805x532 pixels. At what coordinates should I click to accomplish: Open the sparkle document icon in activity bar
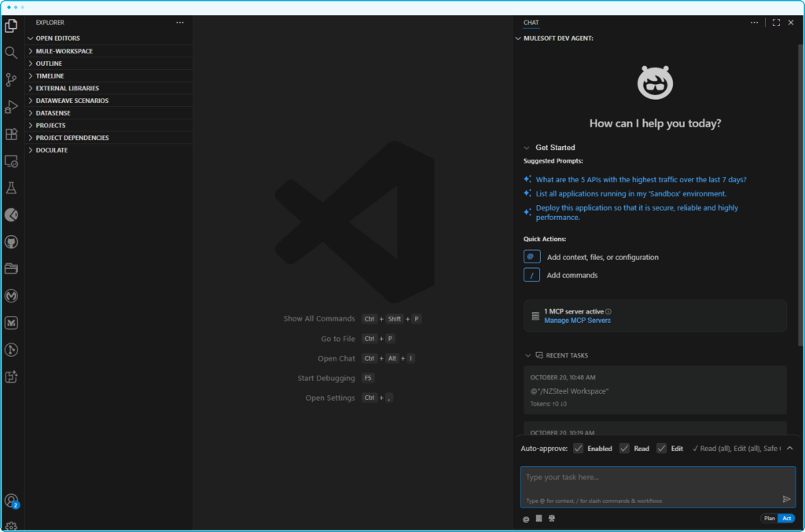click(11, 376)
